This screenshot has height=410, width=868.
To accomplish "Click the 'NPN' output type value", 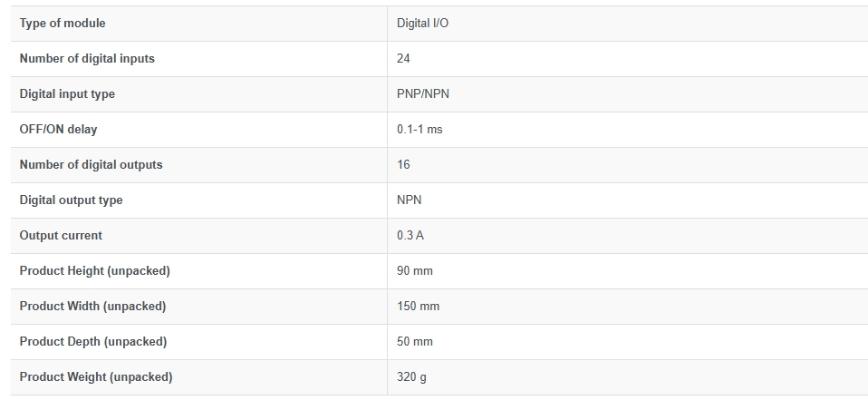I will click(x=410, y=200).
